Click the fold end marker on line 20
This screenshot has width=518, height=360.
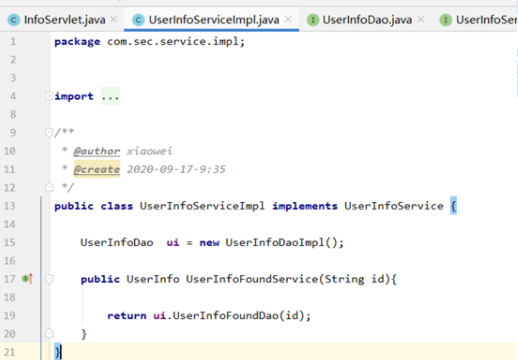[x=49, y=333]
